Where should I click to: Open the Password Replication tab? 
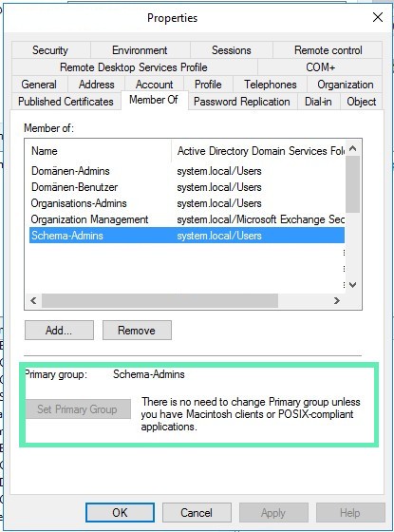point(242,102)
